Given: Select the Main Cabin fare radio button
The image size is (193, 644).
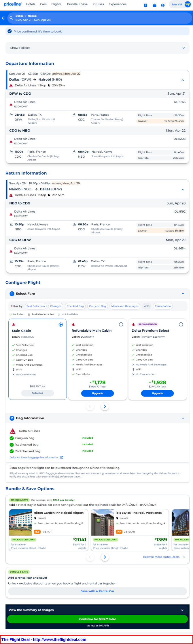Looking at the screenshot, I should [x=60, y=324].
